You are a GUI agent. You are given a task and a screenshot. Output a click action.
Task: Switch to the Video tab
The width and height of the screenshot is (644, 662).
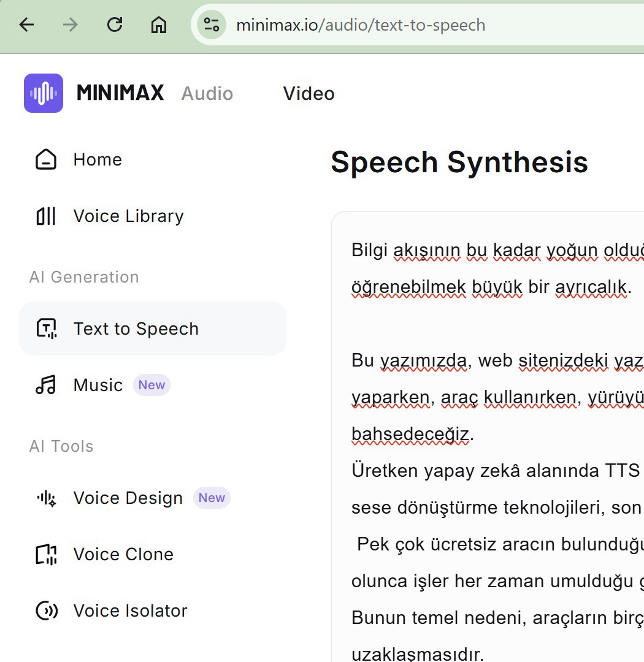tap(309, 93)
